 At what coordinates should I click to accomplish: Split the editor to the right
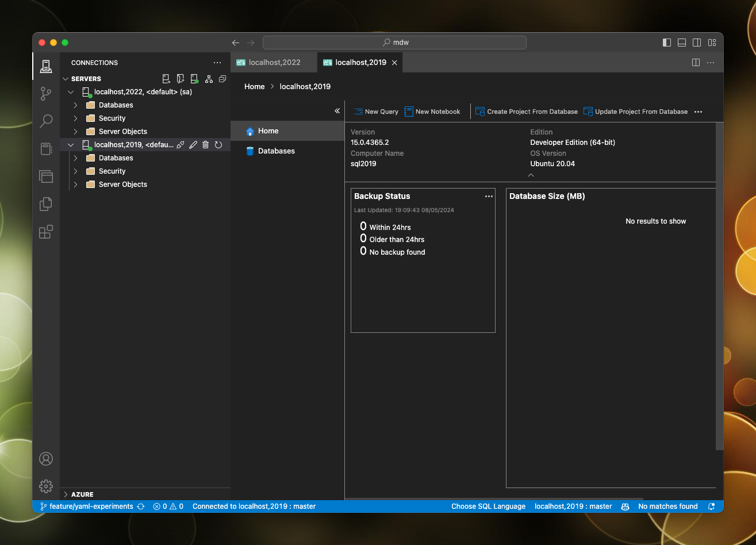pyautogui.click(x=696, y=62)
